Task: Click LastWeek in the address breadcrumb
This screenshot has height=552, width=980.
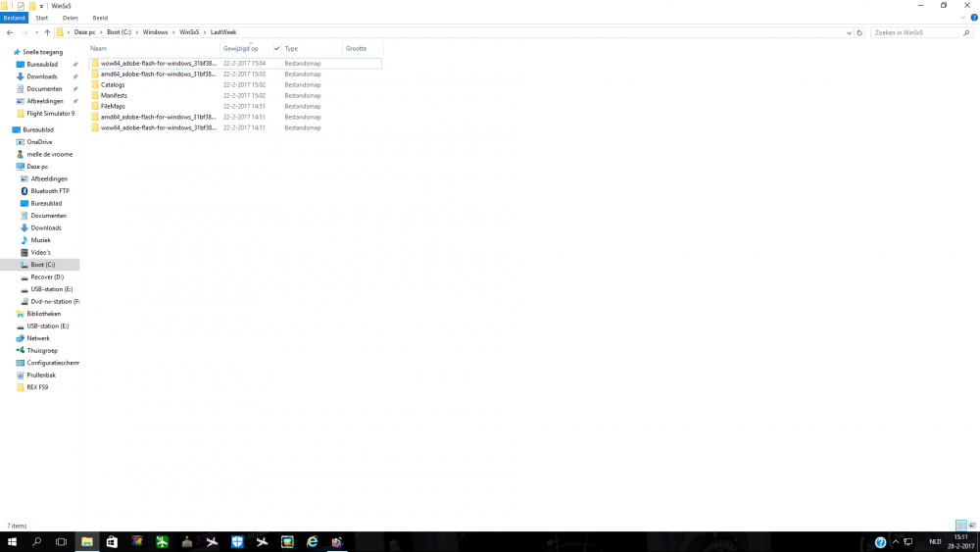Action: [x=223, y=32]
